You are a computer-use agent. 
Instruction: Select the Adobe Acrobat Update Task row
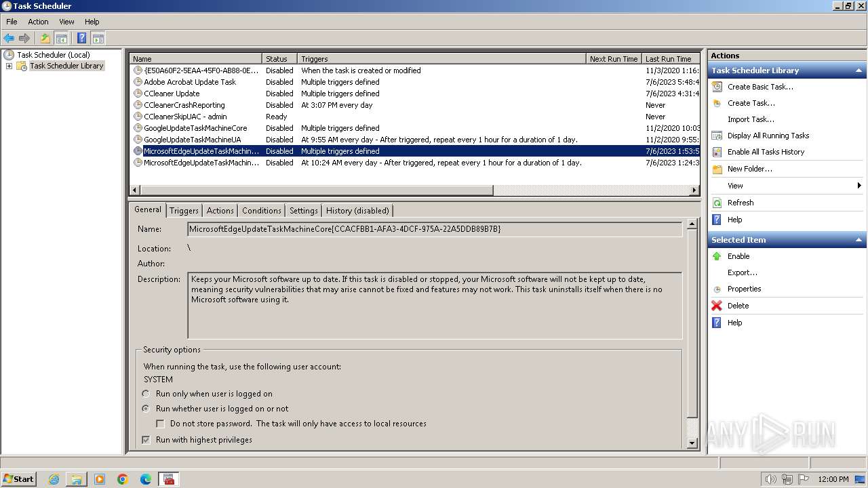pyautogui.click(x=414, y=82)
